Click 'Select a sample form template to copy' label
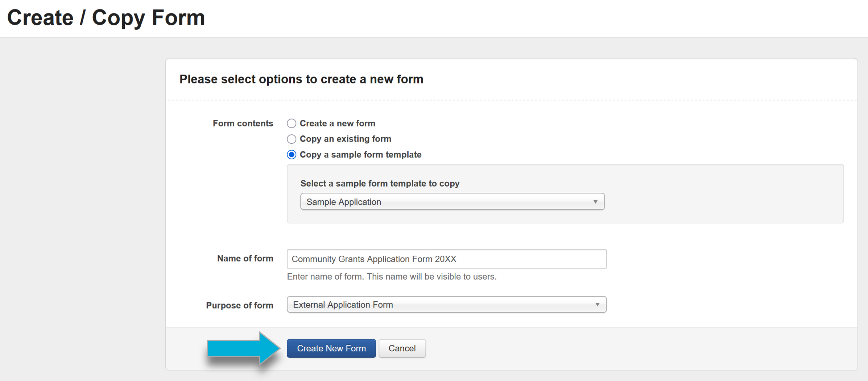The height and width of the screenshot is (381, 868). (x=380, y=184)
